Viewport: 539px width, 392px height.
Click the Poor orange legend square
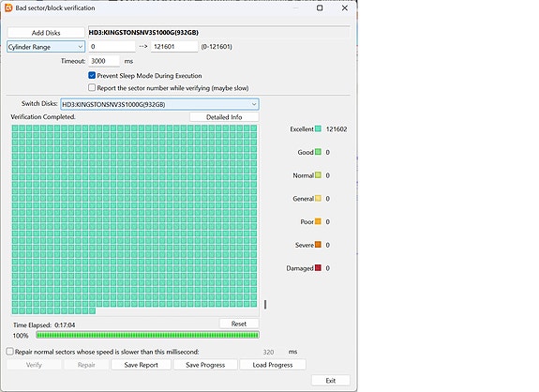pos(318,221)
